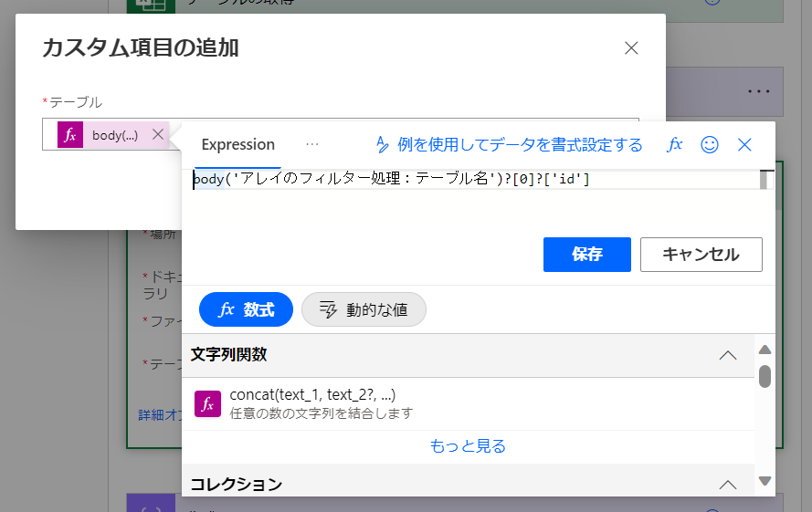812x512 pixels.
Task: Click the 保存 button
Action: tap(587, 255)
